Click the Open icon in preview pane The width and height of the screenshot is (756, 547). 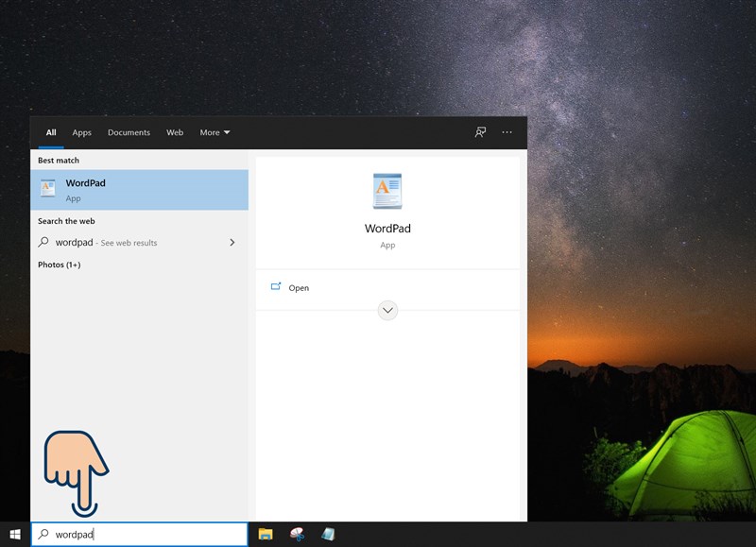click(x=276, y=287)
